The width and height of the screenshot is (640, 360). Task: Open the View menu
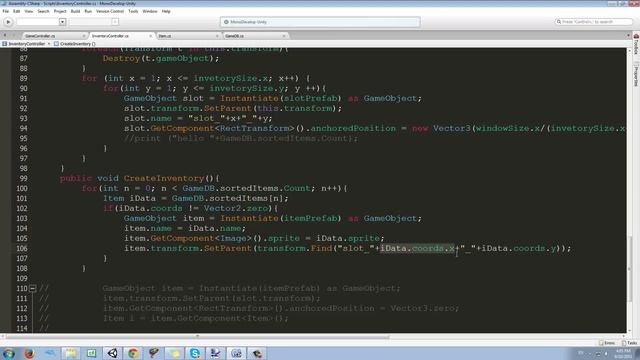[29, 11]
